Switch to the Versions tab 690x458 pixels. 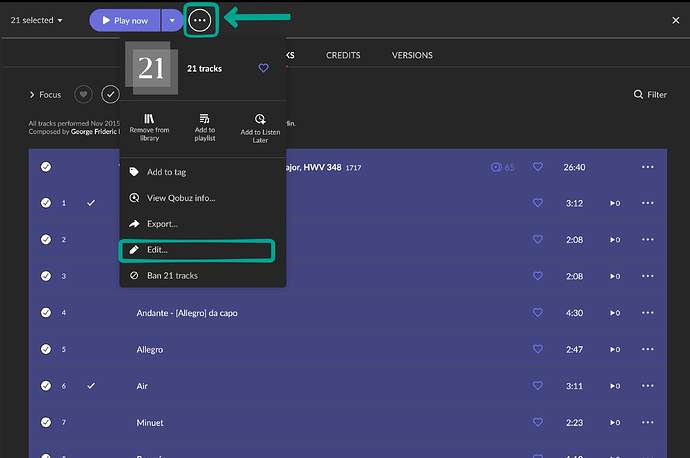[412, 55]
